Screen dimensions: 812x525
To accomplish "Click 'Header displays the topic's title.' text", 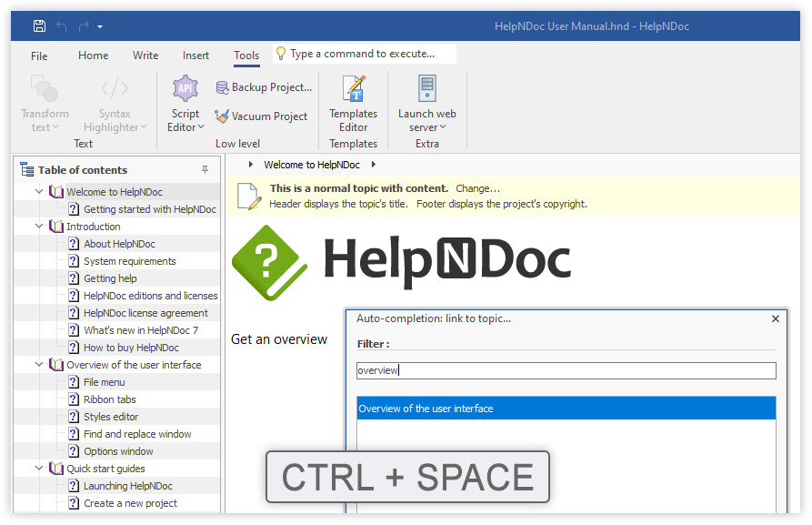I will [x=338, y=204].
